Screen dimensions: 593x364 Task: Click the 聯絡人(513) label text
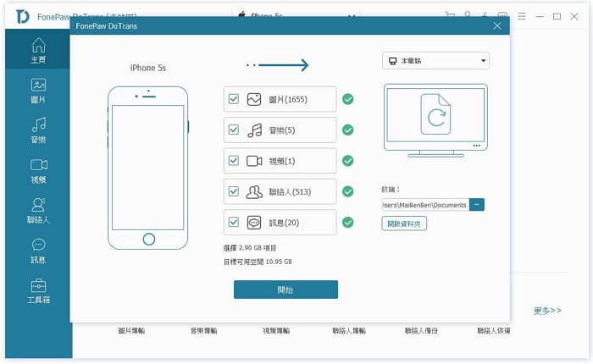point(290,192)
